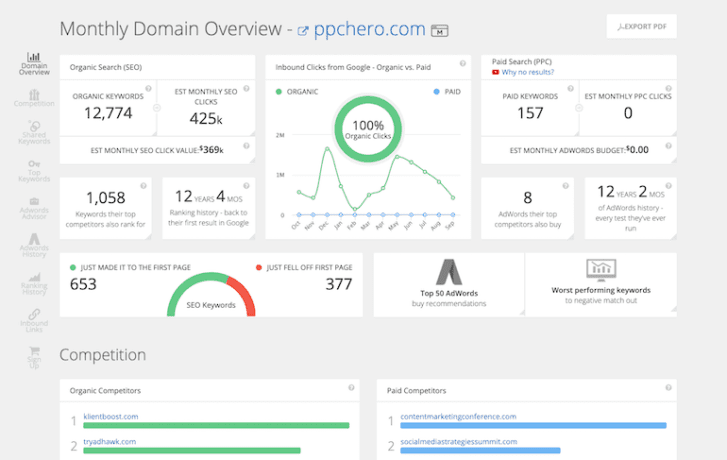Click the Organic Search (SEO) header
This screenshot has width=727, height=460.
tap(106, 67)
